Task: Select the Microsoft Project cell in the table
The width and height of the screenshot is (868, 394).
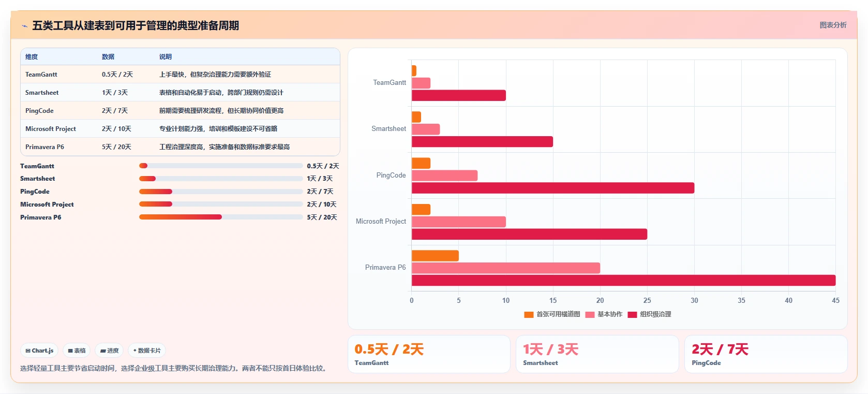Action: click(x=51, y=129)
